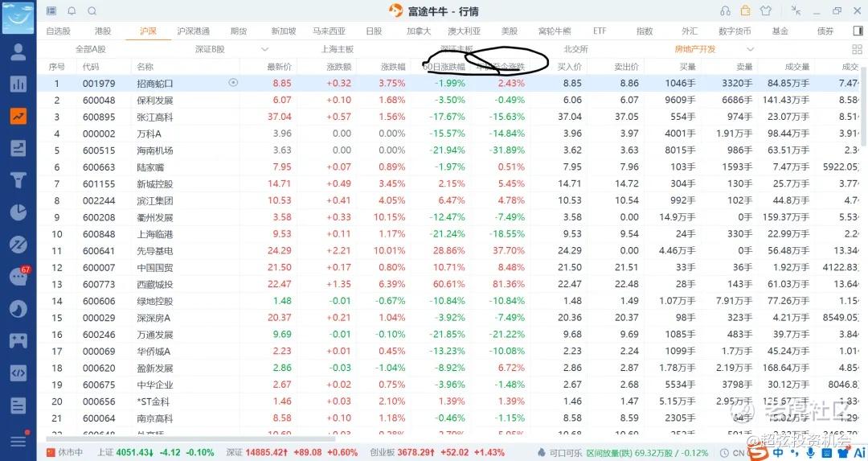The width and height of the screenshot is (868, 461).
Task: Switch to the 基金 tab
Action: tap(780, 31)
